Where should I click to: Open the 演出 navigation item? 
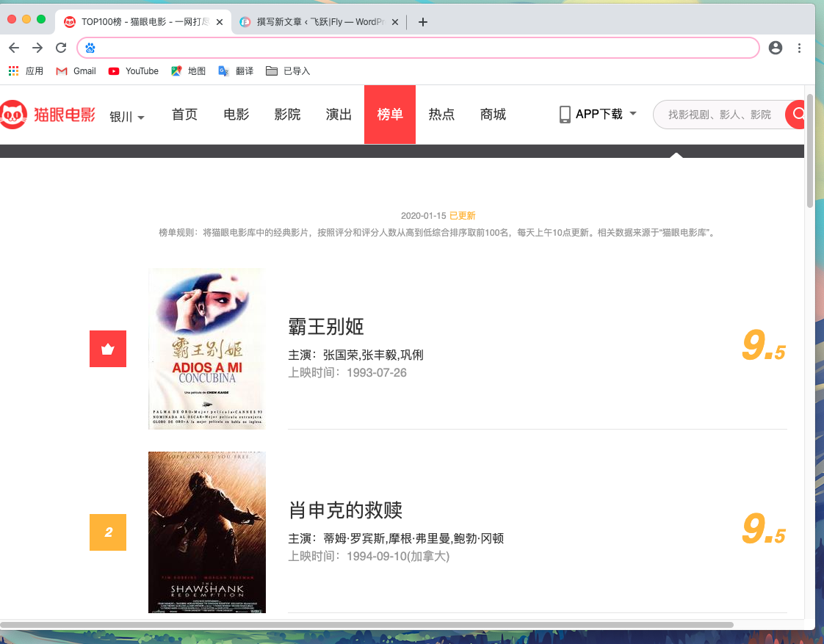pyautogui.click(x=339, y=114)
